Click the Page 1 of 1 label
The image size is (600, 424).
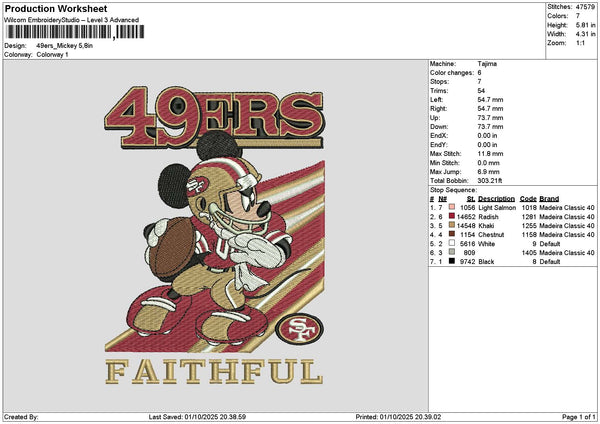[x=579, y=417]
